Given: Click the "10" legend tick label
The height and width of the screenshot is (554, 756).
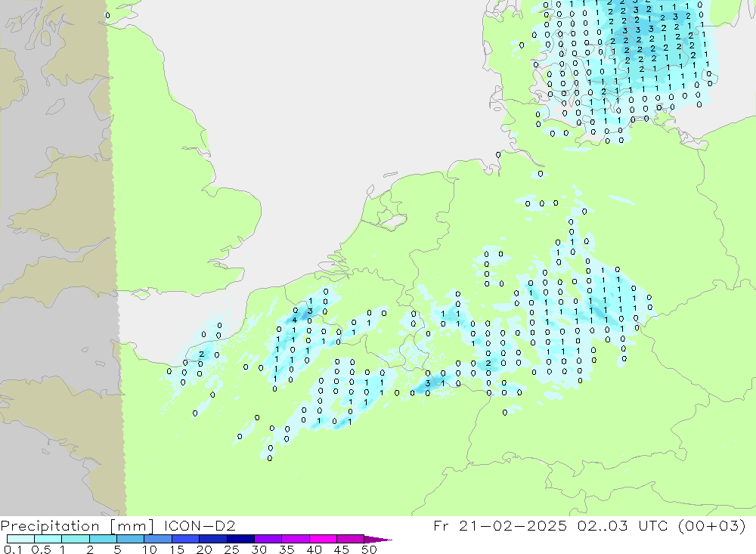Looking at the screenshot, I should 150,549.
